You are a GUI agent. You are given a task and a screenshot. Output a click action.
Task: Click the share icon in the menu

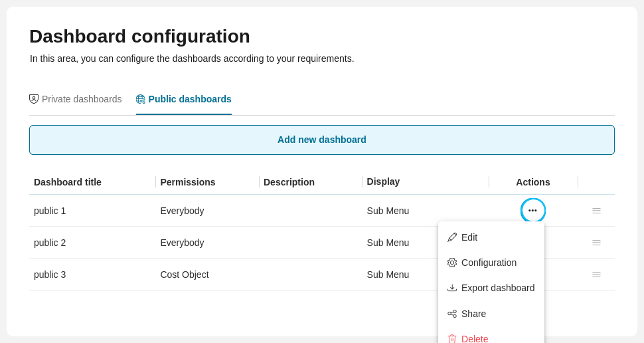[x=451, y=314]
